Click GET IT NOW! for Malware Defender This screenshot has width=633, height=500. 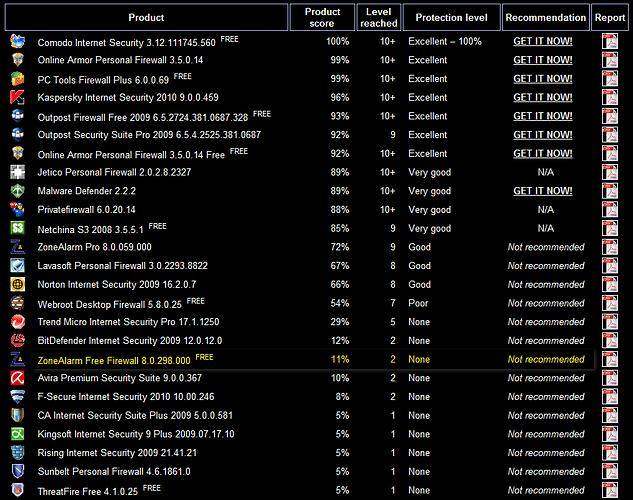[543, 191]
